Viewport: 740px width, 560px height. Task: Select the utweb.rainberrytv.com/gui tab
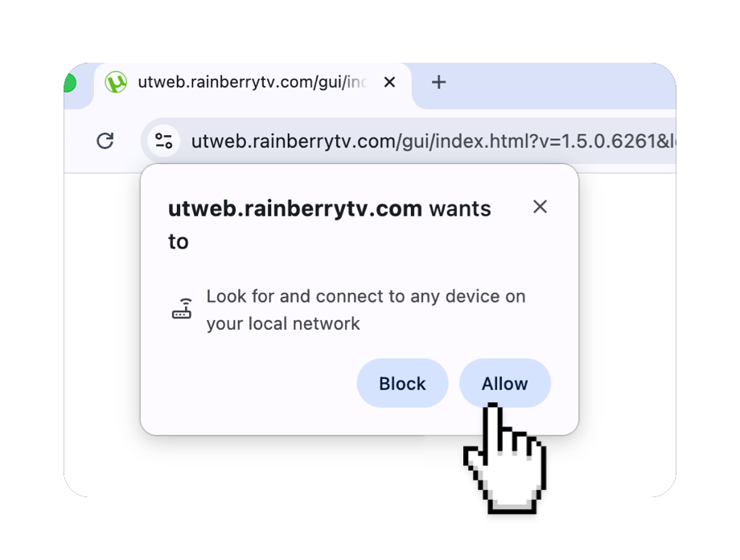point(253,83)
